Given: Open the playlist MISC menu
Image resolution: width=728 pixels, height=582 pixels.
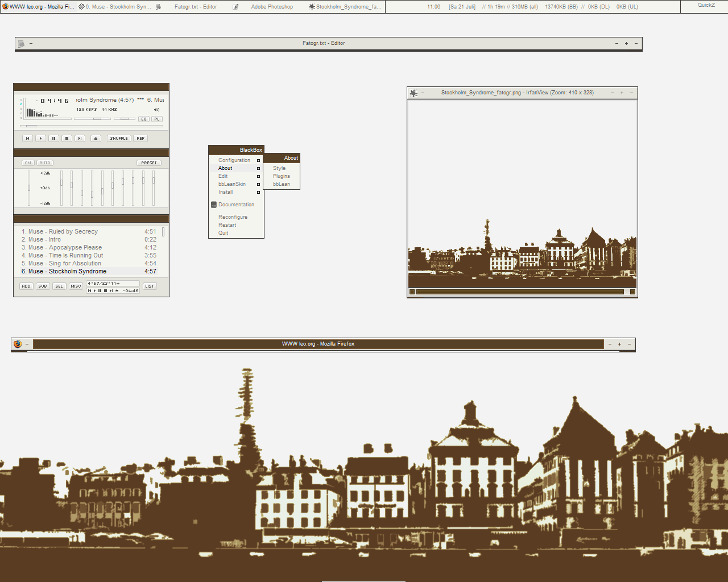Looking at the screenshot, I should (x=76, y=286).
